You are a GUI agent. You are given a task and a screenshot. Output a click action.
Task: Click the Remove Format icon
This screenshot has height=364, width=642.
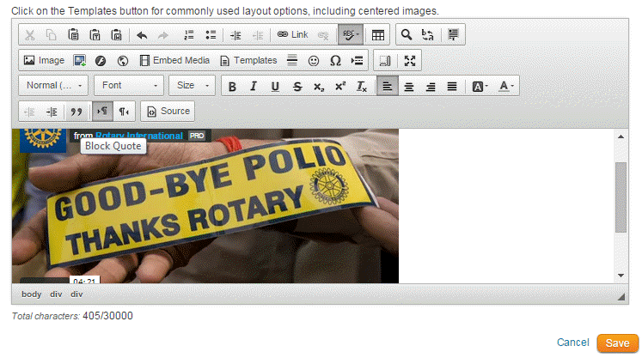click(363, 86)
